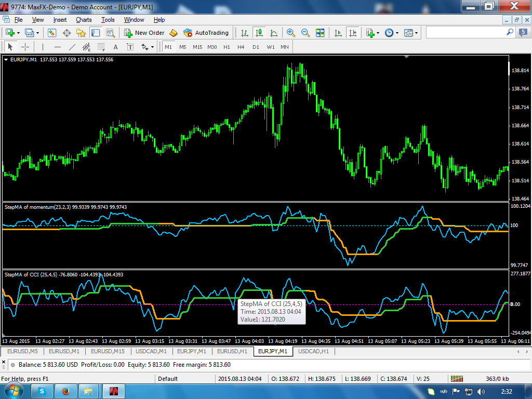
Task: Select the H1 timeframe
Action: tap(227, 47)
